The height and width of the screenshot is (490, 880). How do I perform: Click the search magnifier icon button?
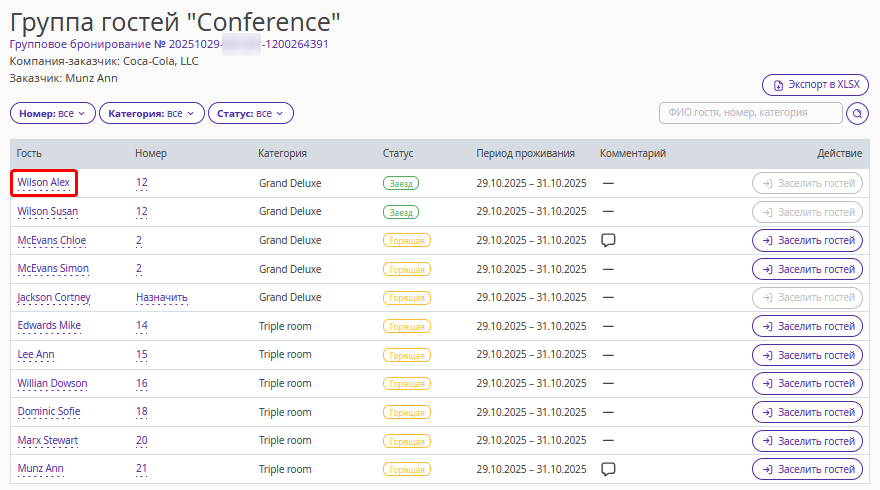pyautogui.click(x=857, y=114)
